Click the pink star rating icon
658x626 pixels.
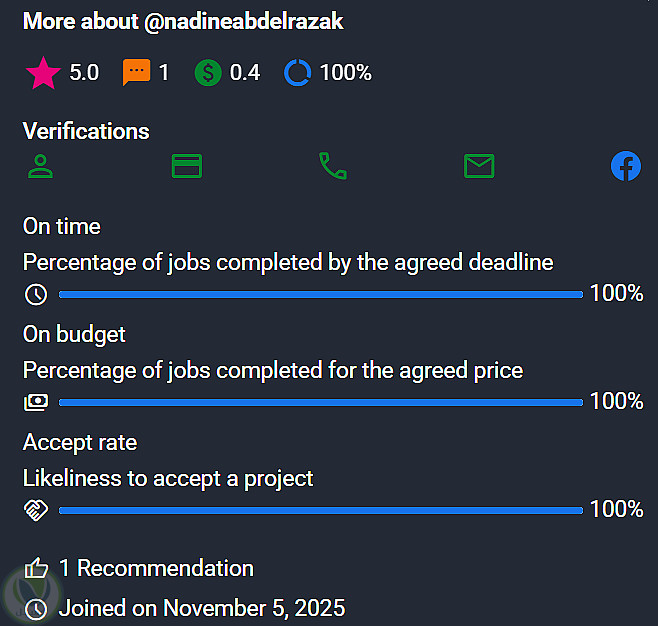(42, 73)
